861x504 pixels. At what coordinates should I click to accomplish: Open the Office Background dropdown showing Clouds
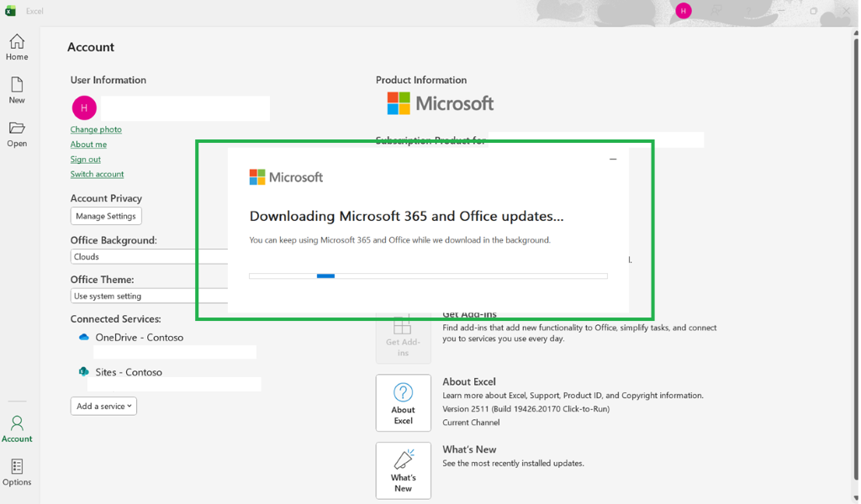(150, 257)
